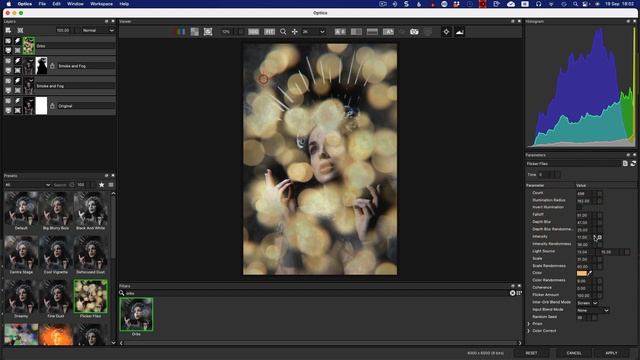Image resolution: width=640 pixels, height=360 pixels.
Task: Click the histogram toggle icon in Viewer toolbar
Action: 459,31
